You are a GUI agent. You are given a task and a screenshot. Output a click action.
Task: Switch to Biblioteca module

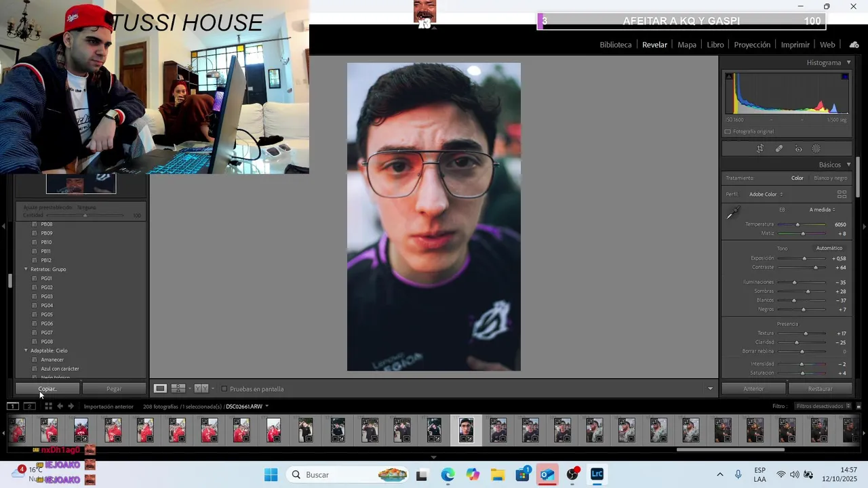click(x=615, y=45)
